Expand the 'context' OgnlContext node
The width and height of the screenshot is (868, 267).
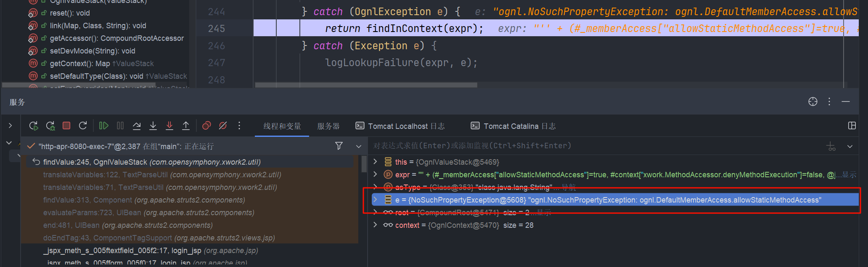[376, 225]
